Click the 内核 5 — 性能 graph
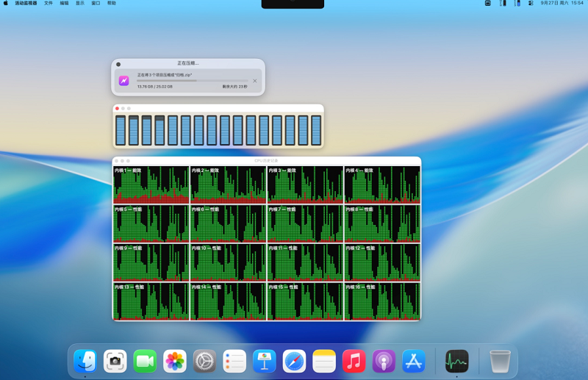 tap(151, 223)
